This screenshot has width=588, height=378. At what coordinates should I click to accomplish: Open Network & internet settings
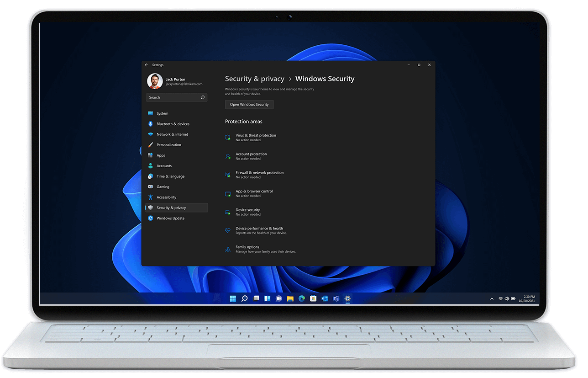click(x=172, y=134)
